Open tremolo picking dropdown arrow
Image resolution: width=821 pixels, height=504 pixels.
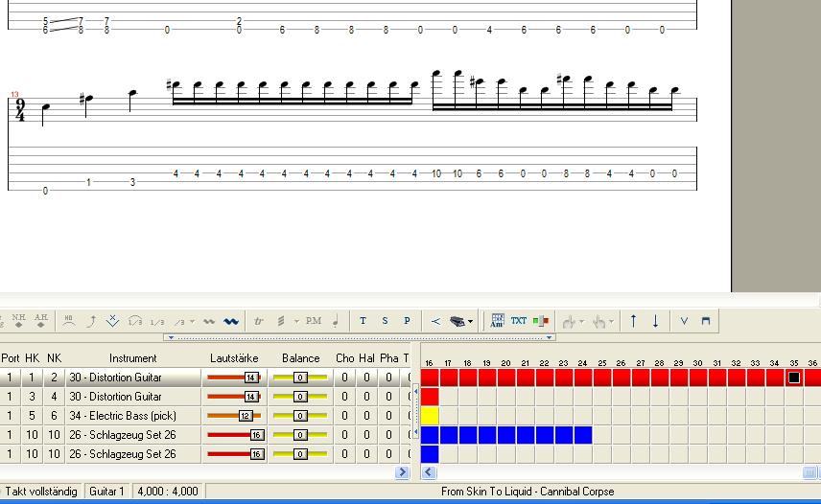pyautogui.click(x=295, y=321)
